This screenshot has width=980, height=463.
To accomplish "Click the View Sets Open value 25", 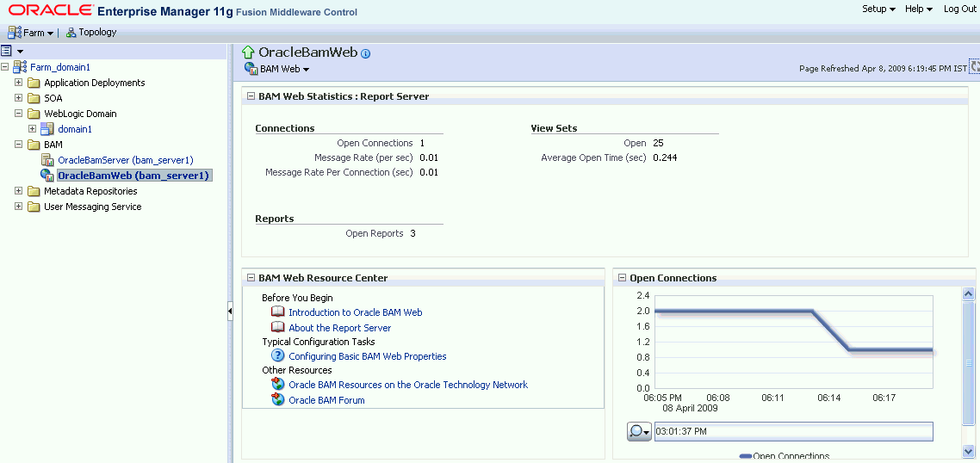I will click(658, 143).
